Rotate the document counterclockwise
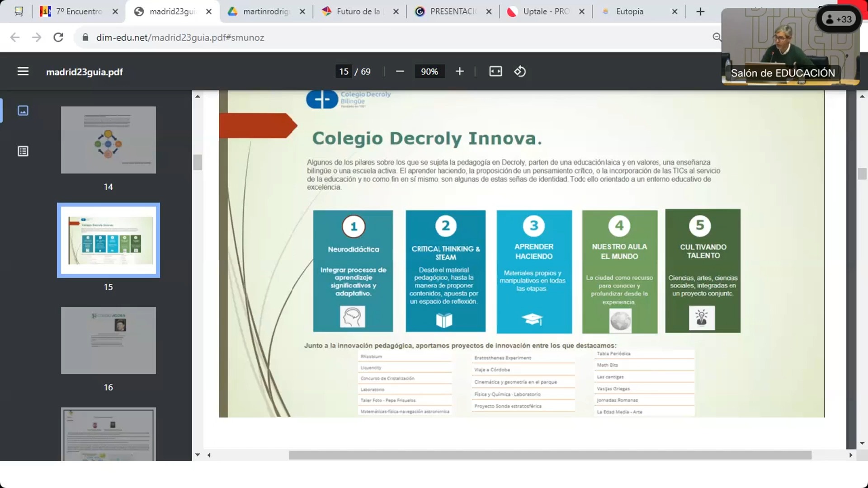Screen dimensions: 868x488 [x=520, y=71]
